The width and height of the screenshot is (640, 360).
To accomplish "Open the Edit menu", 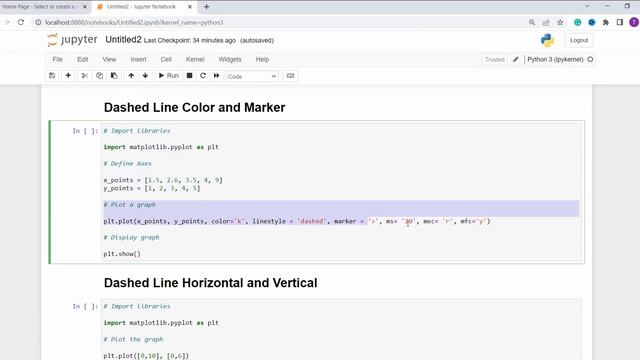I will click(x=82, y=60).
